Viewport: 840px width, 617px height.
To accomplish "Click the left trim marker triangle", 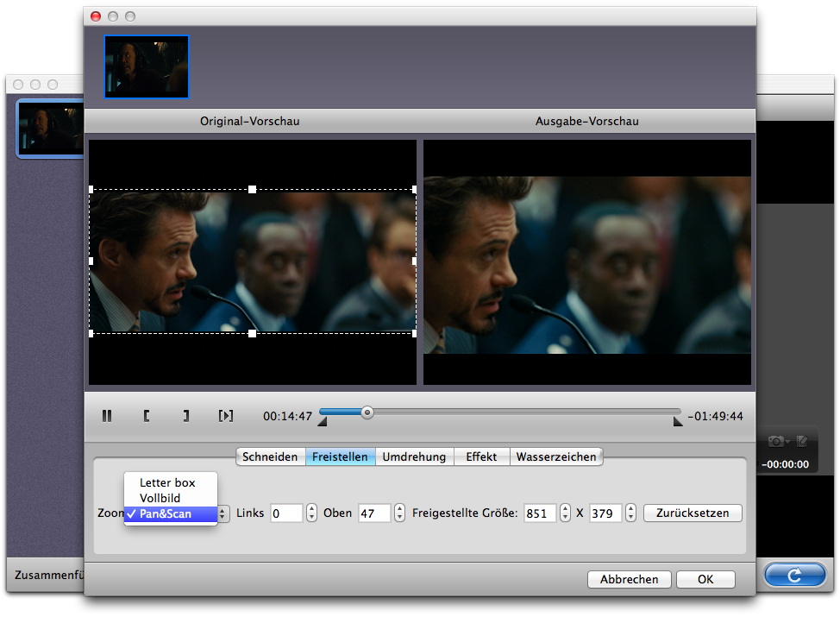I will (x=323, y=422).
